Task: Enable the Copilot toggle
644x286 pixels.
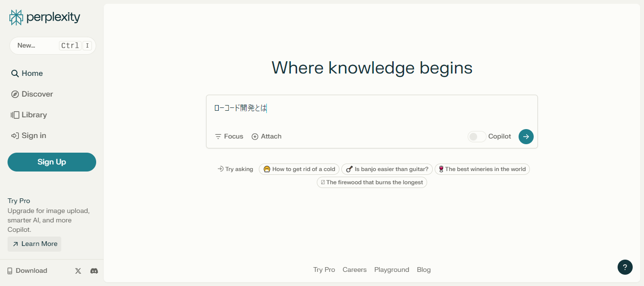Action: click(x=476, y=136)
